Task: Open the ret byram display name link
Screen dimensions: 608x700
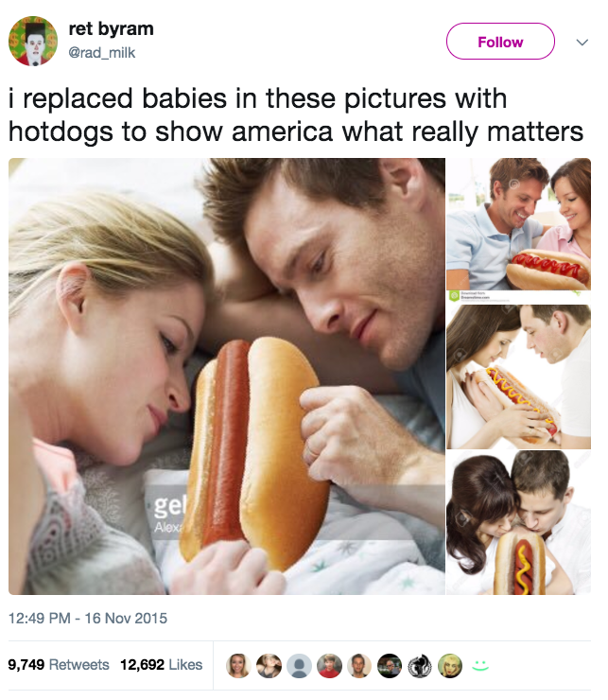Action: point(112,29)
